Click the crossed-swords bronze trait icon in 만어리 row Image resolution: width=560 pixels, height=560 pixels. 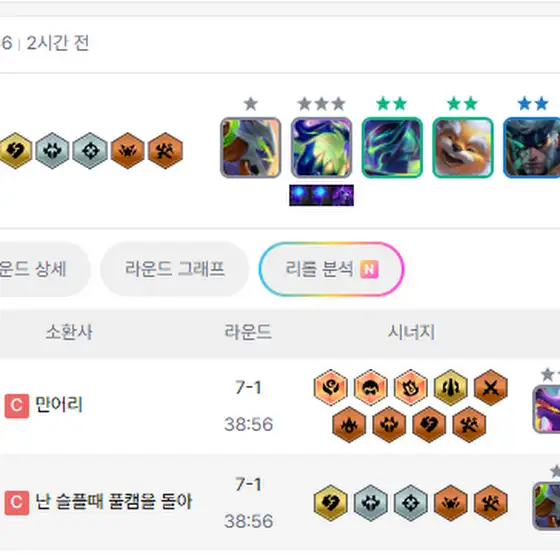click(491, 388)
